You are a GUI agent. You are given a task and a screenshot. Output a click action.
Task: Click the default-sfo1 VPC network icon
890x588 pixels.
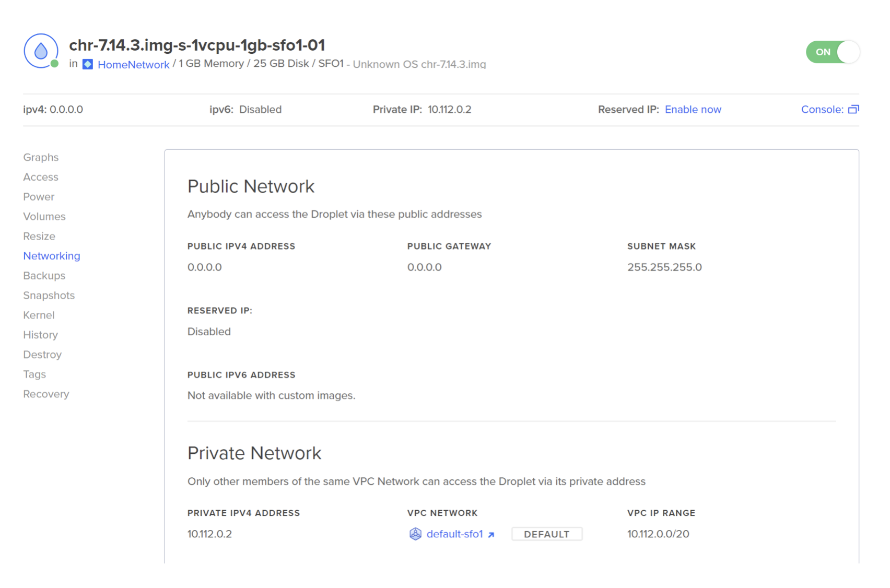point(415,534)
